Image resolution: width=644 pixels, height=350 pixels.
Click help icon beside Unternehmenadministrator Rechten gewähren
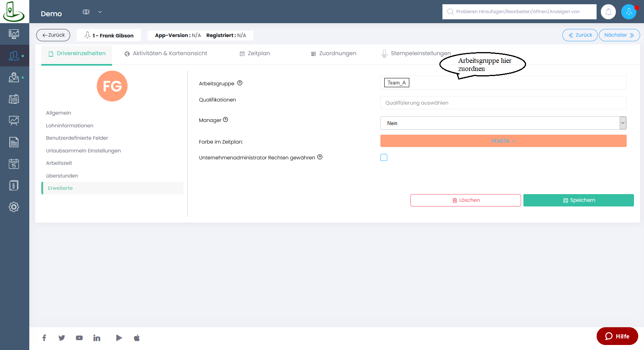(320, 157)
